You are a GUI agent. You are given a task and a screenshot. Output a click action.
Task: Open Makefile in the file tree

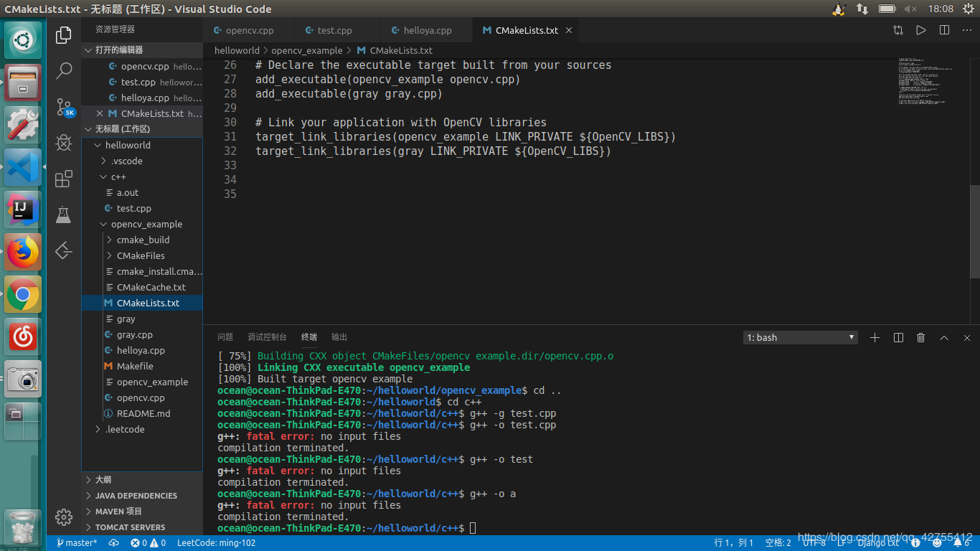coord(142,366)
